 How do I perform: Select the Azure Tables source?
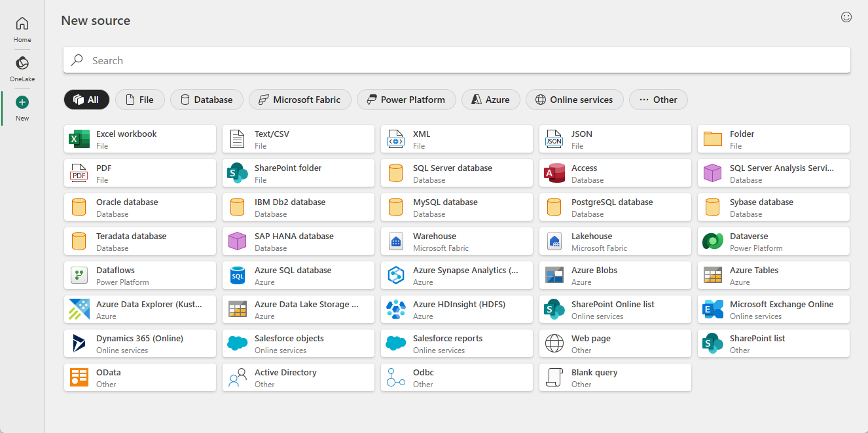pyautogui.click(x=774, y=275)
